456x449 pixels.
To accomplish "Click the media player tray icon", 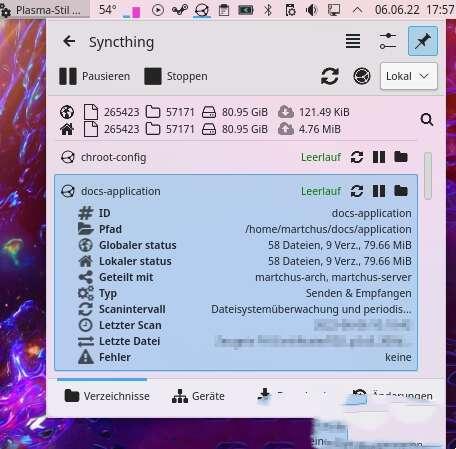I will tap(158, 10).
